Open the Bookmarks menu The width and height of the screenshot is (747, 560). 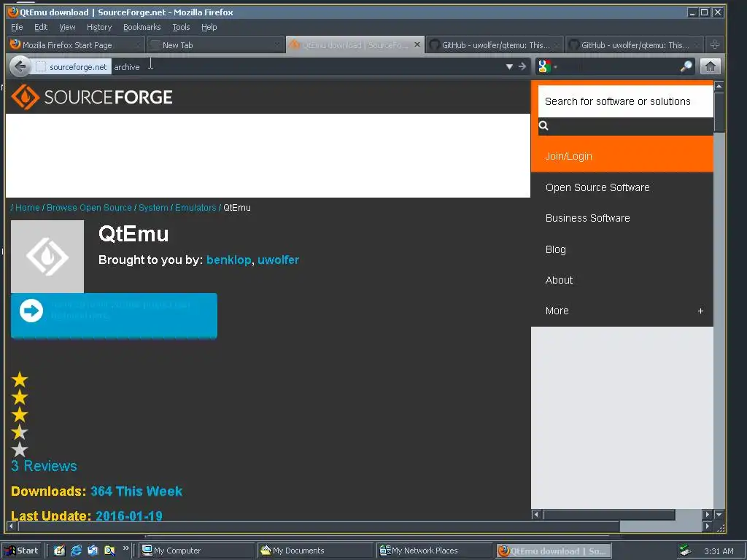[x=142, y=27]
